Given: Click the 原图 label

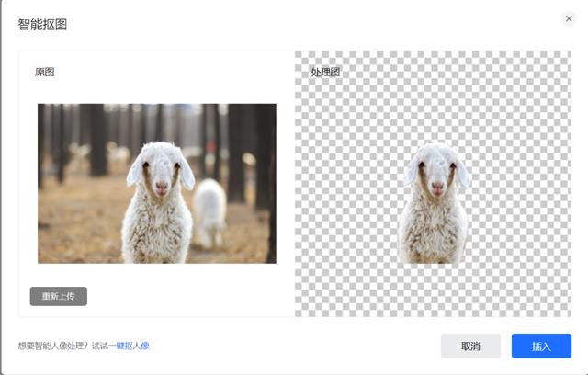Looking at the screenshot, I should (45, 72).
